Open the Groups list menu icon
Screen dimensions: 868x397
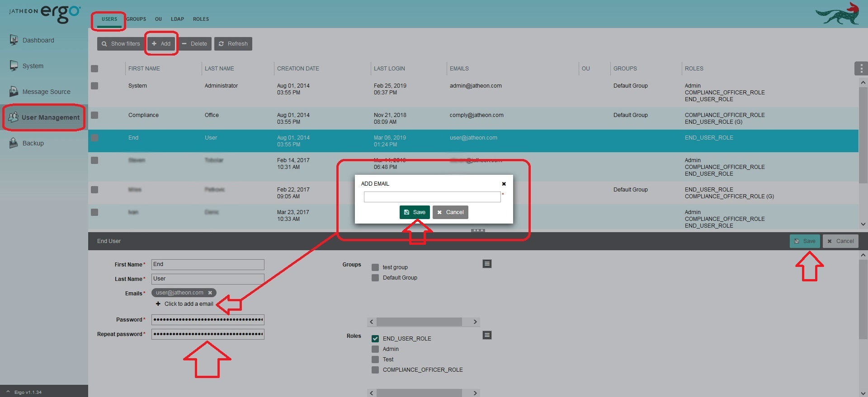(x=487, y=264)
